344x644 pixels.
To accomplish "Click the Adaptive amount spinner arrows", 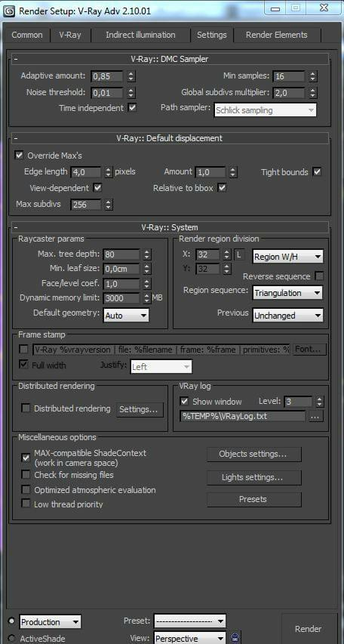I will [131, 76].
